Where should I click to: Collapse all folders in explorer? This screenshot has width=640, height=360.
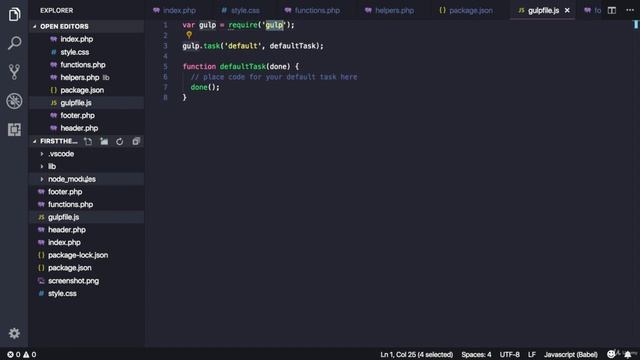pyautogui.click(x=136, y=141)
